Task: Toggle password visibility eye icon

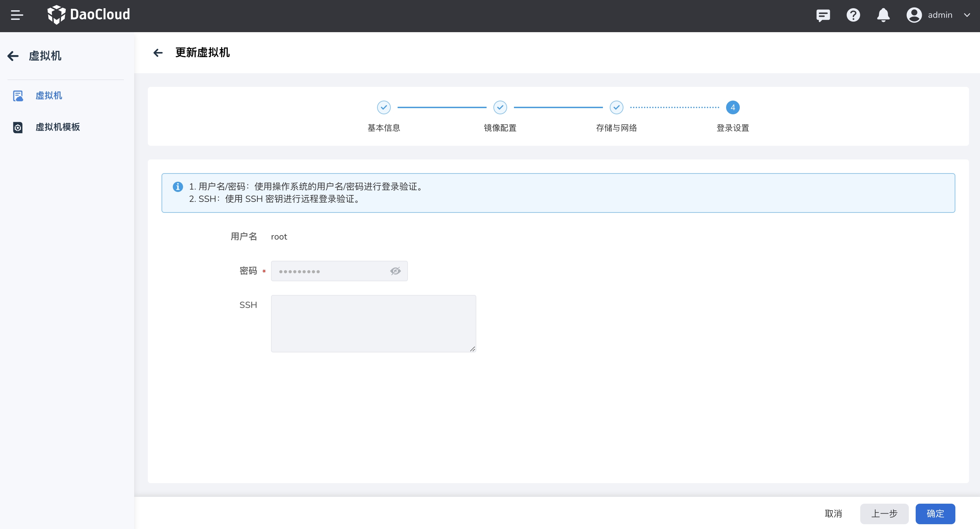Action: 395,271
